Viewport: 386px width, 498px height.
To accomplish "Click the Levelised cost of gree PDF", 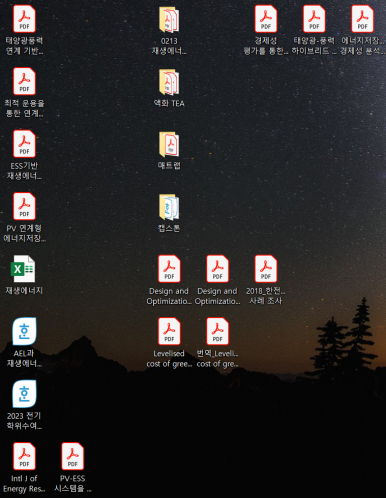I will click(169, 331).
